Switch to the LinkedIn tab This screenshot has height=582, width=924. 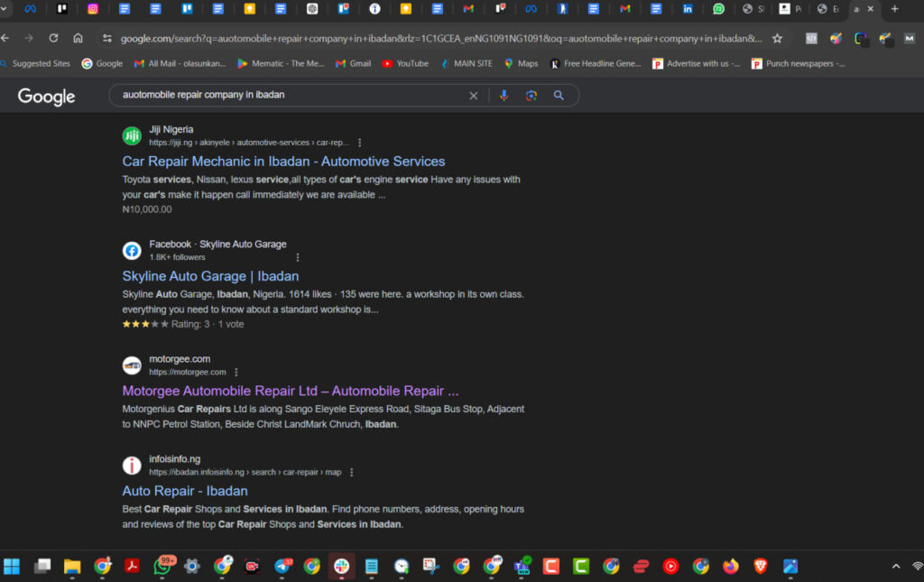pos(687,9)
